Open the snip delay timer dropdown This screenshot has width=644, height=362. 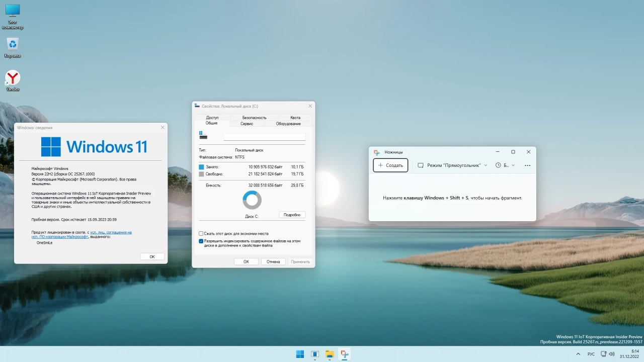click(505, 165)
